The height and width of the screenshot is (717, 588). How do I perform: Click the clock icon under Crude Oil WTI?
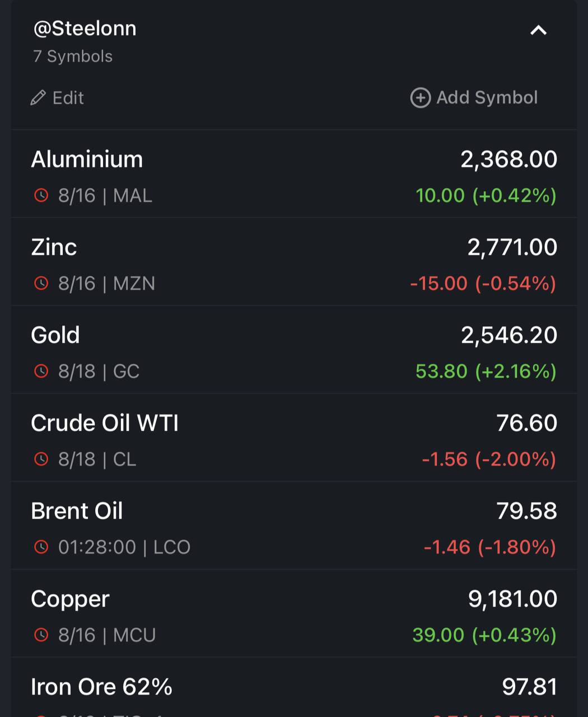point(41,459)
